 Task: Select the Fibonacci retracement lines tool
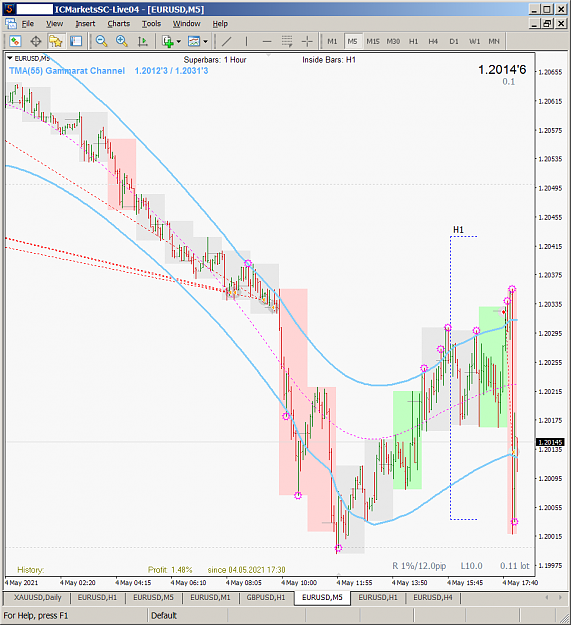287,41
